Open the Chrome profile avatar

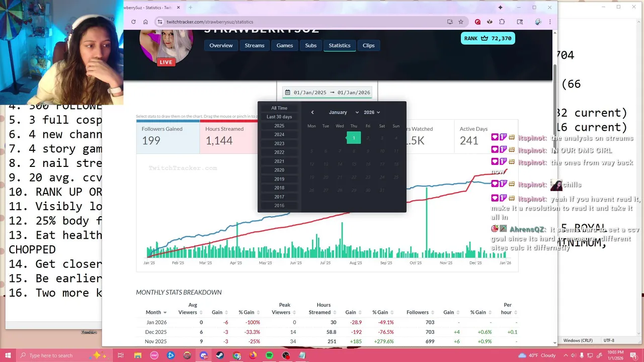tap(538, 22)
